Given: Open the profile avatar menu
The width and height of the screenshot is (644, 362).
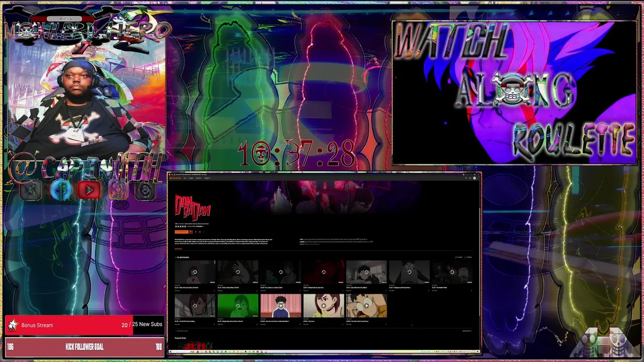Looking at the screenshot, I should tap(474, 178).
